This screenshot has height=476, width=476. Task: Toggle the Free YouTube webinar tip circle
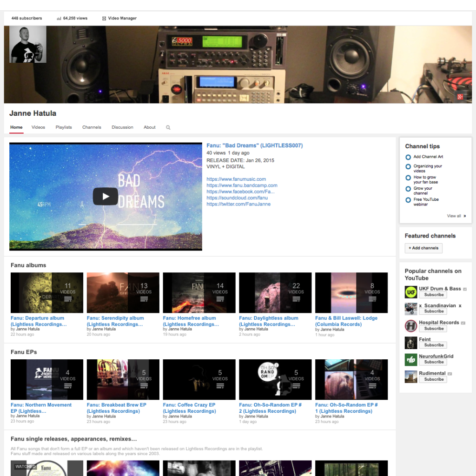click(x=408, y=200)
